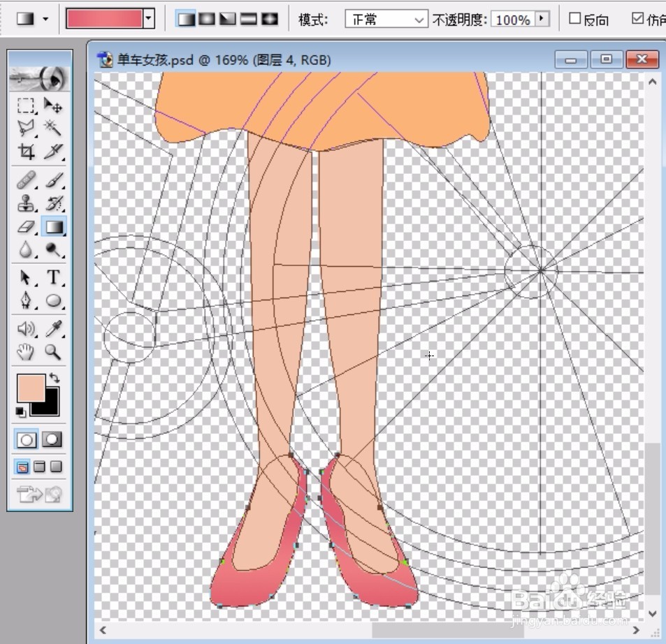Select the Pen tool
The height and width of the screenshot is (644, 666).
[x=26, y=300]
